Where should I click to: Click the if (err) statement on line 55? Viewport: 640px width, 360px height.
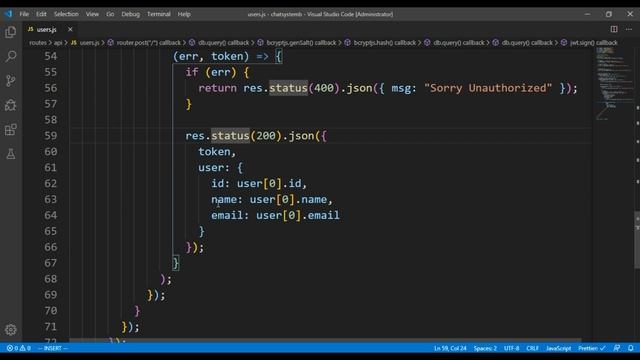click(x=217, y=72)
